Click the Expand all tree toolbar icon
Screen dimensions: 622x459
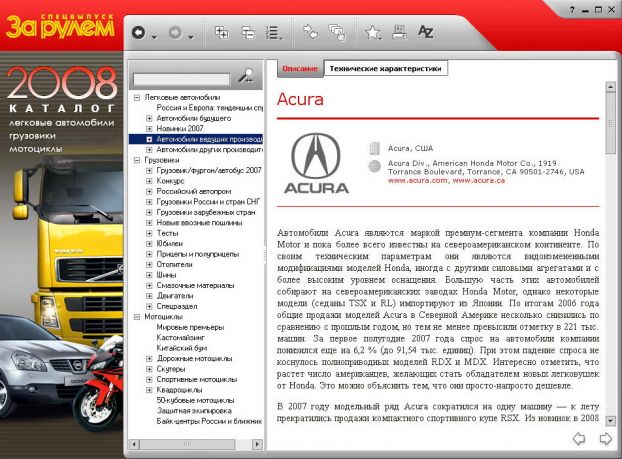[221, 32]
